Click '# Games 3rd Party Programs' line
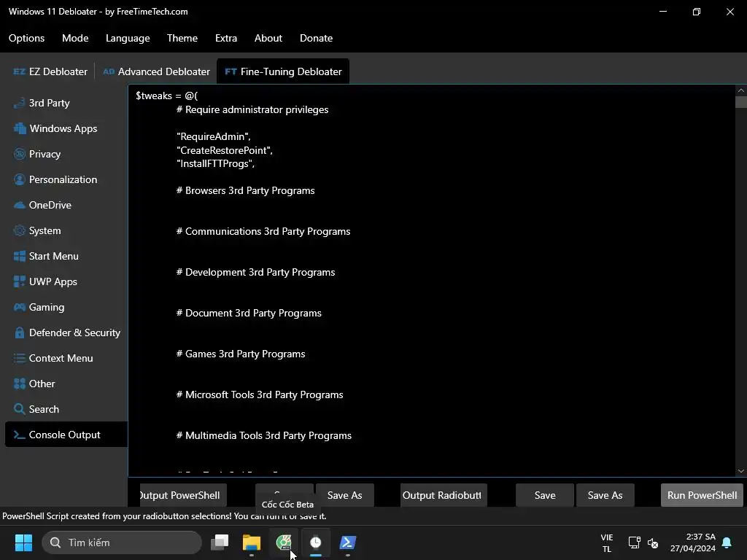This screenshot has width=747, height=560. [241, 354]
